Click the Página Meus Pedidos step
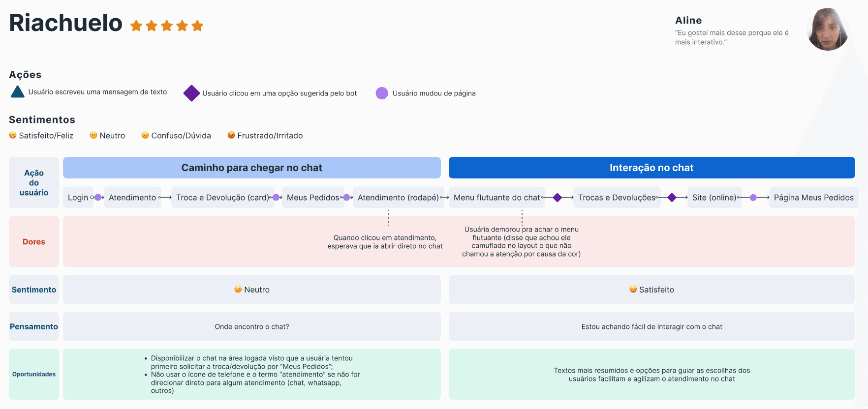This screenshot has height=409, width=868. [814, 198]
